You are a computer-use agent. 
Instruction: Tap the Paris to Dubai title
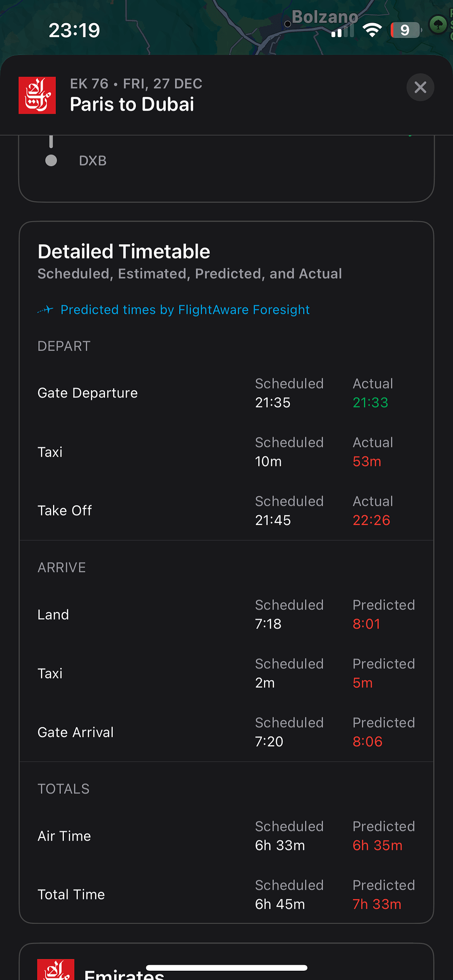coord(132,104)
